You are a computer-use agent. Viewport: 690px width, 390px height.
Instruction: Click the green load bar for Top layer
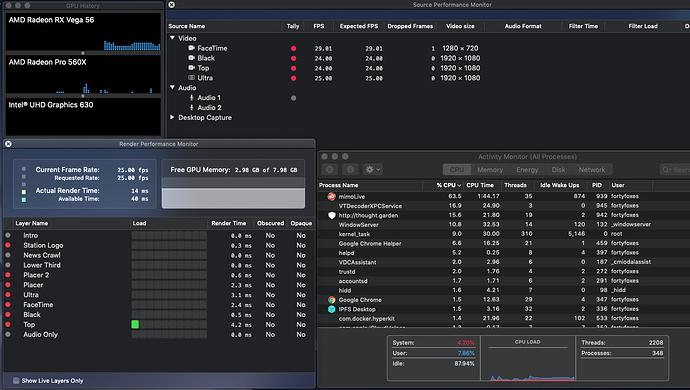[135, 324]
